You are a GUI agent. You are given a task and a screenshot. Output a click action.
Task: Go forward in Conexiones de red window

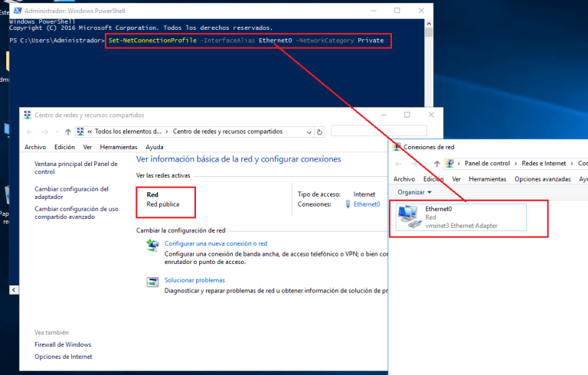(413, 164)
